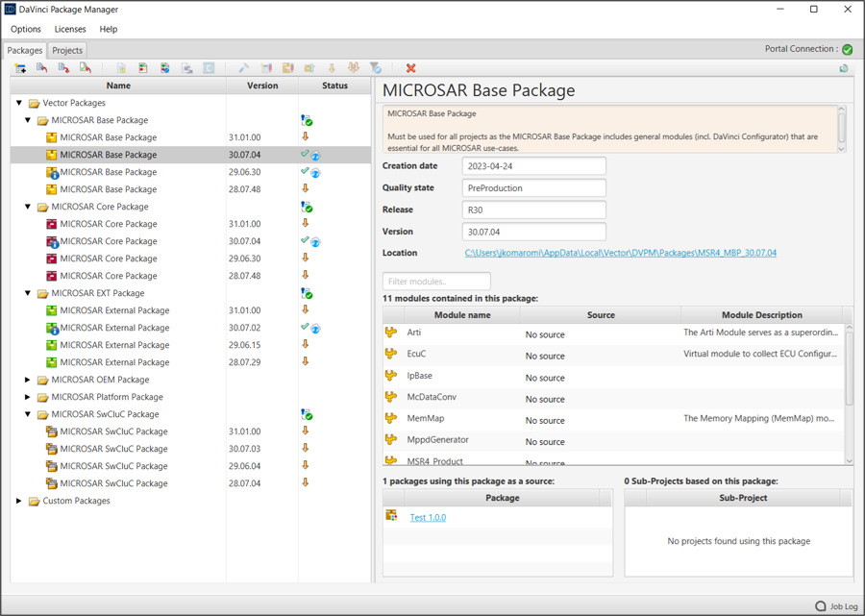Click the folder with green up-arrow toolbar icon

(309, 68)
